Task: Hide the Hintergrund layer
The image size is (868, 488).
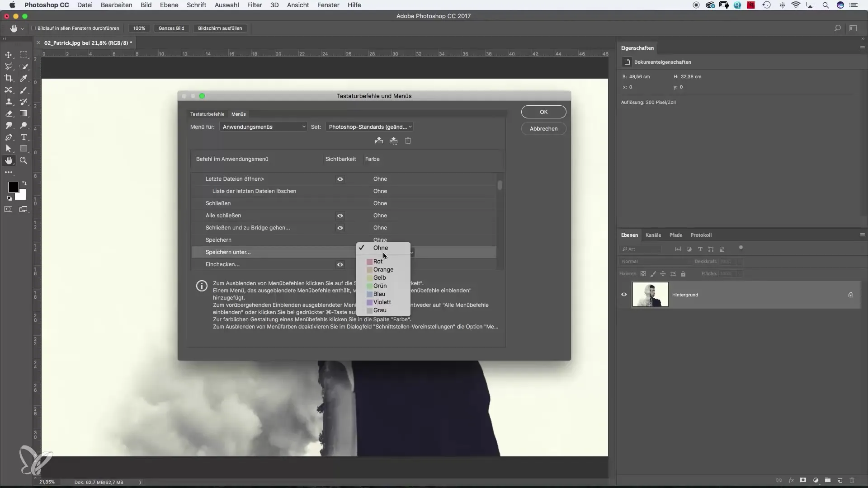Action: coord(624,295)
